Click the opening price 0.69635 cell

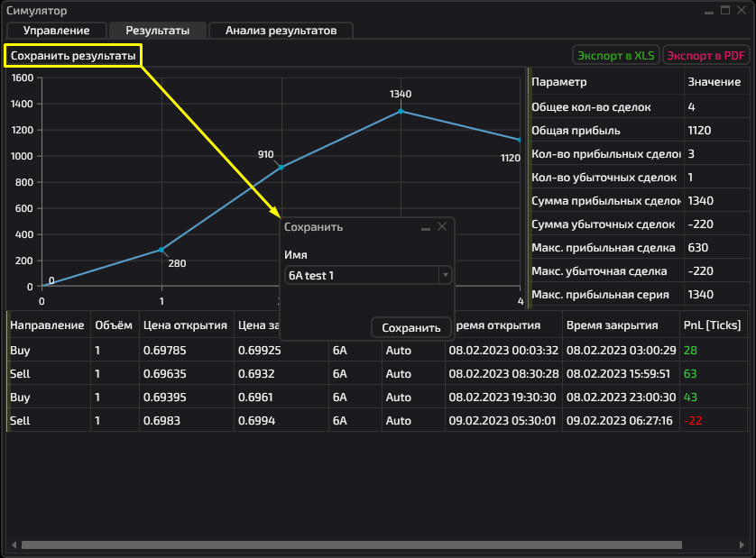(187, 374)
